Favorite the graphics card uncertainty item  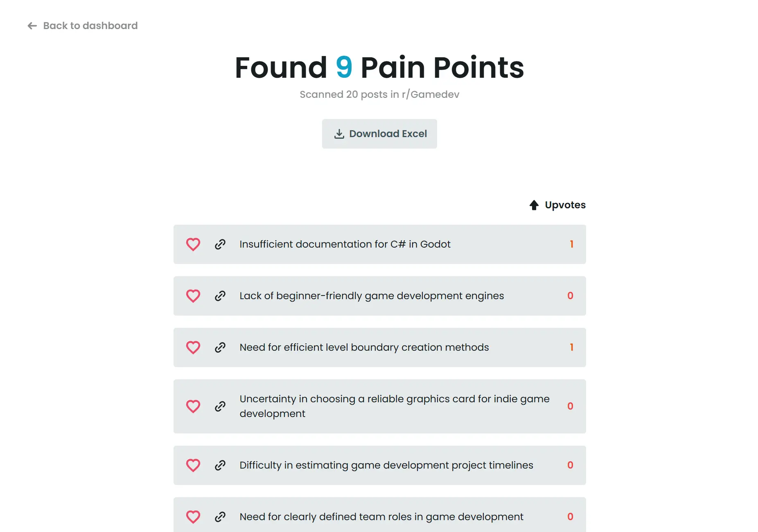point(193,406)
